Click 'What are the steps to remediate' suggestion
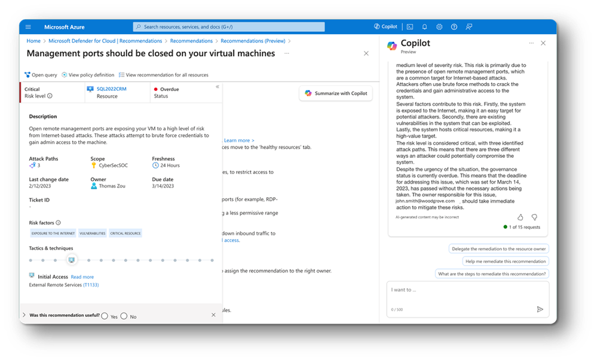The width and height of the screenshot is (597, 364). pos(492,274)
